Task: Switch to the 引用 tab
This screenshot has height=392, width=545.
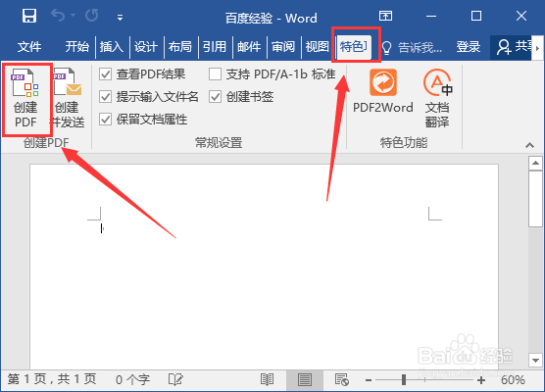Action: pos(215,47)
